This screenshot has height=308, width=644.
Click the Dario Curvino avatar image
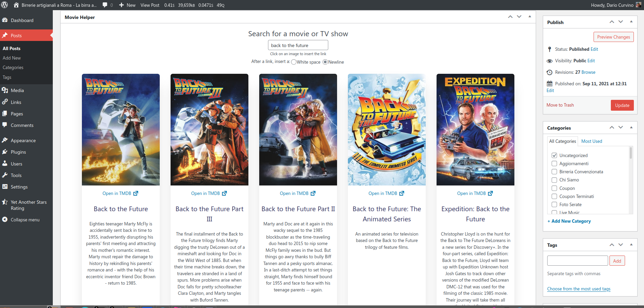click(x=638, y=5)
